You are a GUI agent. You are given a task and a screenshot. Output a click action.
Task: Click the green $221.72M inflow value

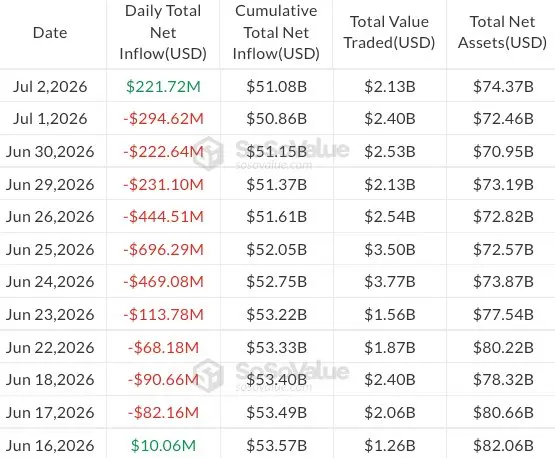click(x=163, y=87)
